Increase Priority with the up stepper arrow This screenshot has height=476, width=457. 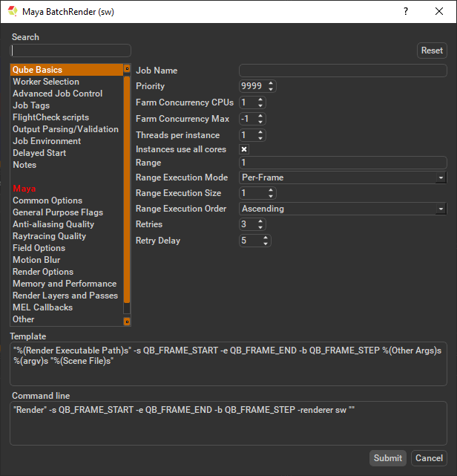click(x=271, y=83)
